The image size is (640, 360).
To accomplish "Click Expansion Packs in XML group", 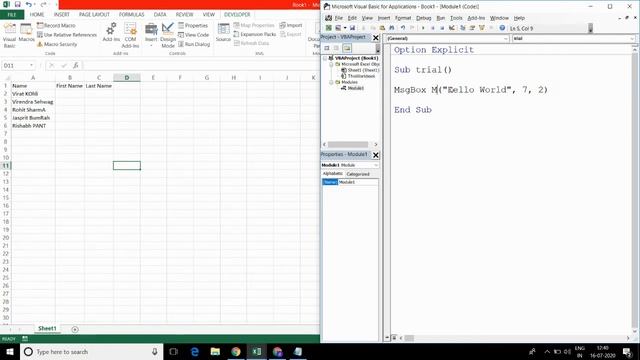I will 255,34.
